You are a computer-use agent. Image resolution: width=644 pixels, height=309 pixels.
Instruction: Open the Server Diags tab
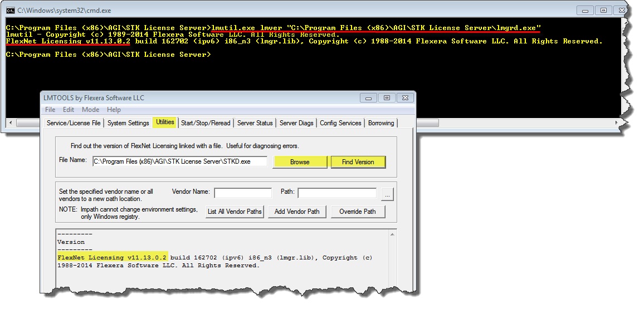click(x=296, y=123)
